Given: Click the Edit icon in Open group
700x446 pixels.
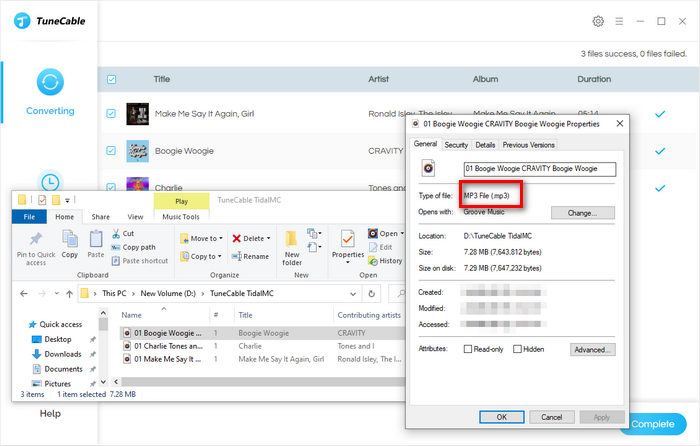Looking at the screenshot, I should click(373, 247).
